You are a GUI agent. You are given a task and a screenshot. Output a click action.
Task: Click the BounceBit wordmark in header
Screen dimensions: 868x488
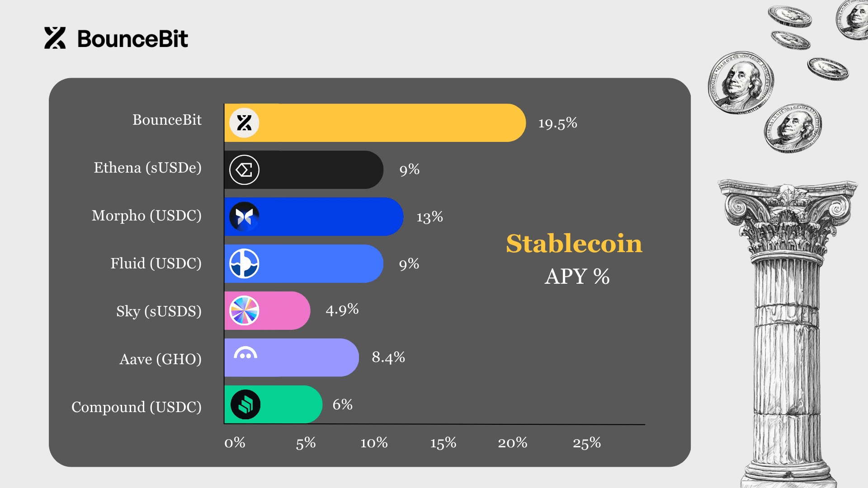(x=133, y=38)
